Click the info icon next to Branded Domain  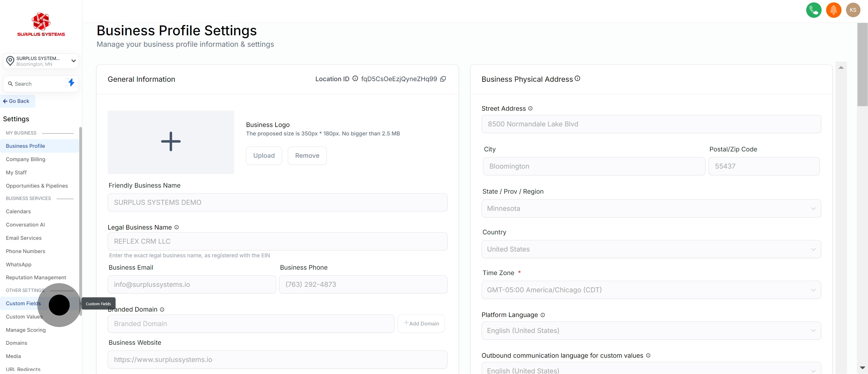(162, 309)
